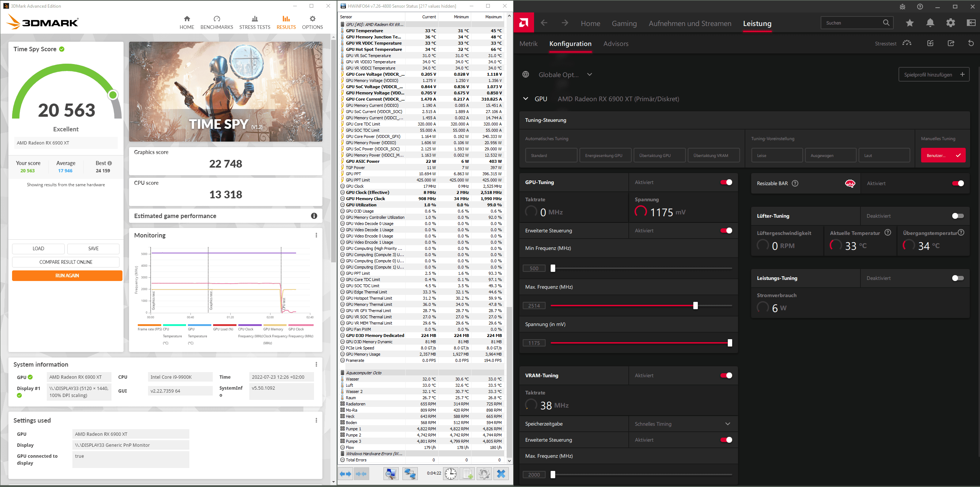980x487 pixels.
Task: Start the Stresstest gauge icon
Action: pyautogui.click(x=907, y=43)
